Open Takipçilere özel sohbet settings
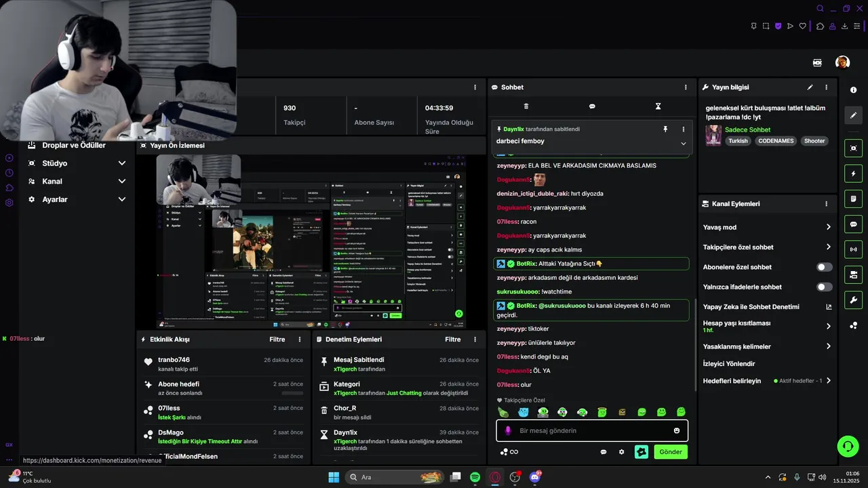 767,247
